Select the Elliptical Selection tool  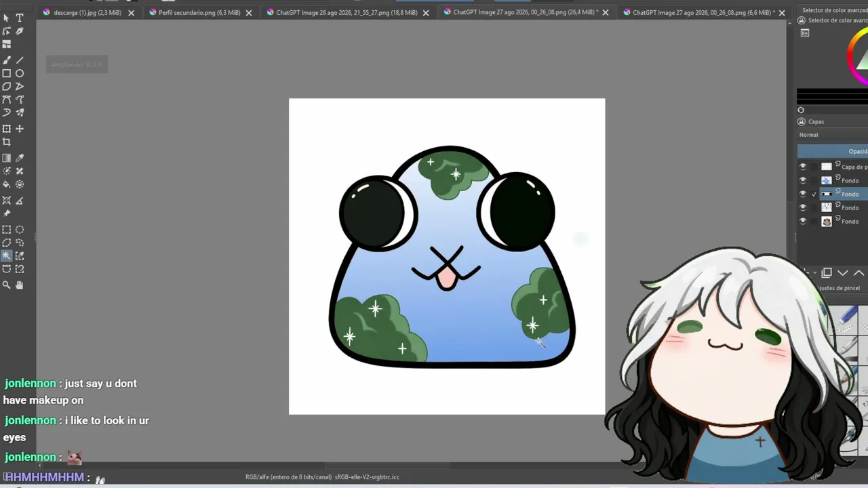tap(20, 230)
